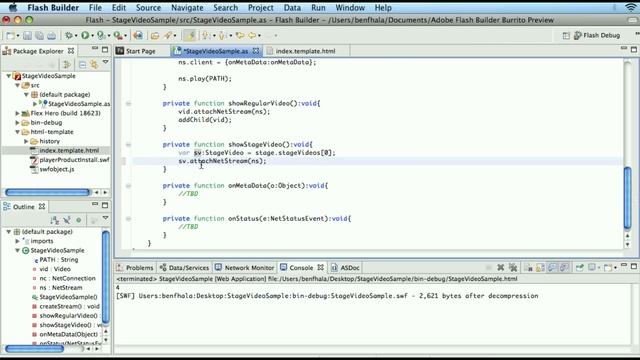This screenshot has height=360, width=640.
Task: Close the StageVideoSample.as editor tab
Action: (256, 51)
